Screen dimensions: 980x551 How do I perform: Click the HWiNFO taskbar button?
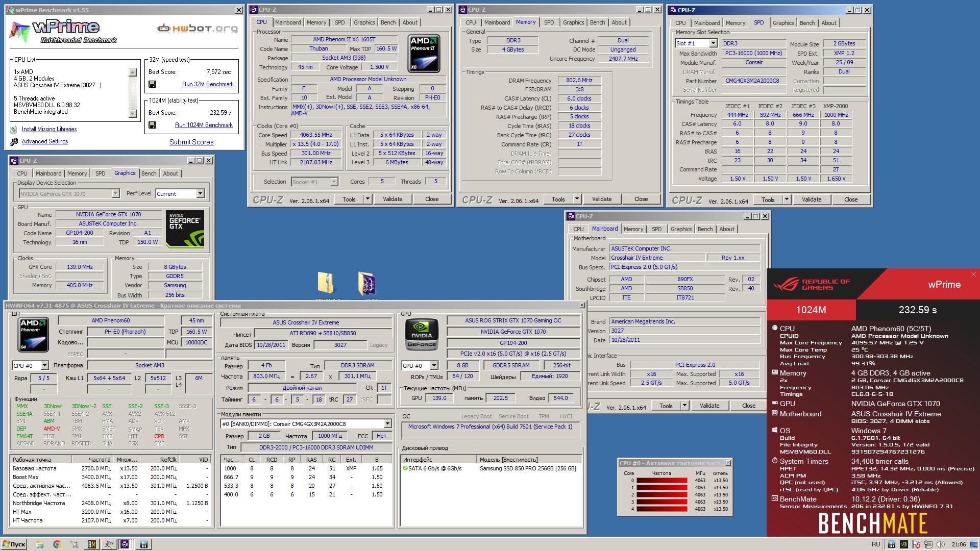[x=144, y=544]
